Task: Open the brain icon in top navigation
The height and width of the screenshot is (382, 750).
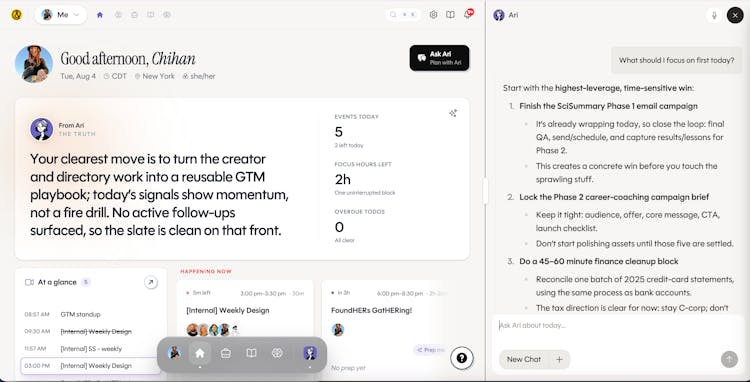Action: point(167,15)
